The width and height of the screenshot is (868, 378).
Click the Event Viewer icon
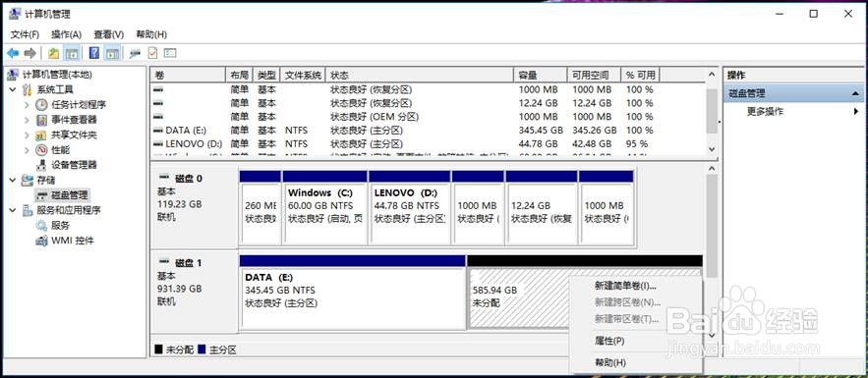coord(41,120)
